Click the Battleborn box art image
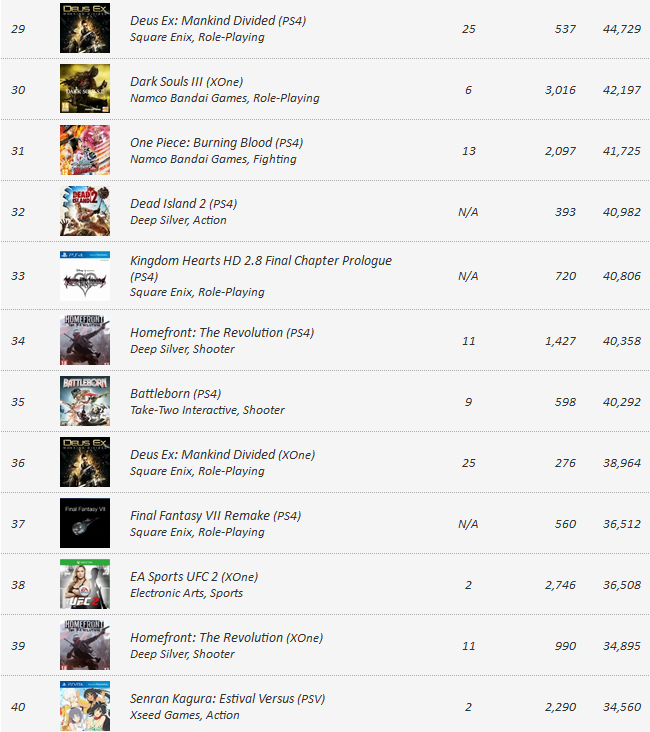Image resolution: width=650 pixels, height=732 pixels. pyautogui.click(x=85, y=401)
